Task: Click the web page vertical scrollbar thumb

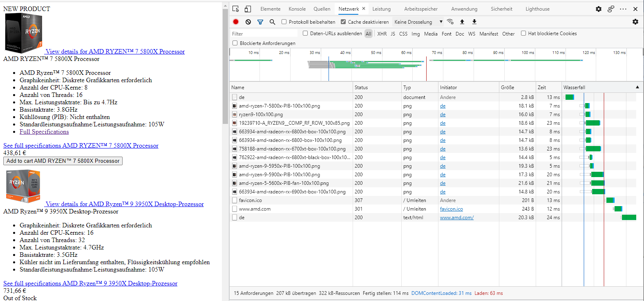Action: click(x=225, y=66)
